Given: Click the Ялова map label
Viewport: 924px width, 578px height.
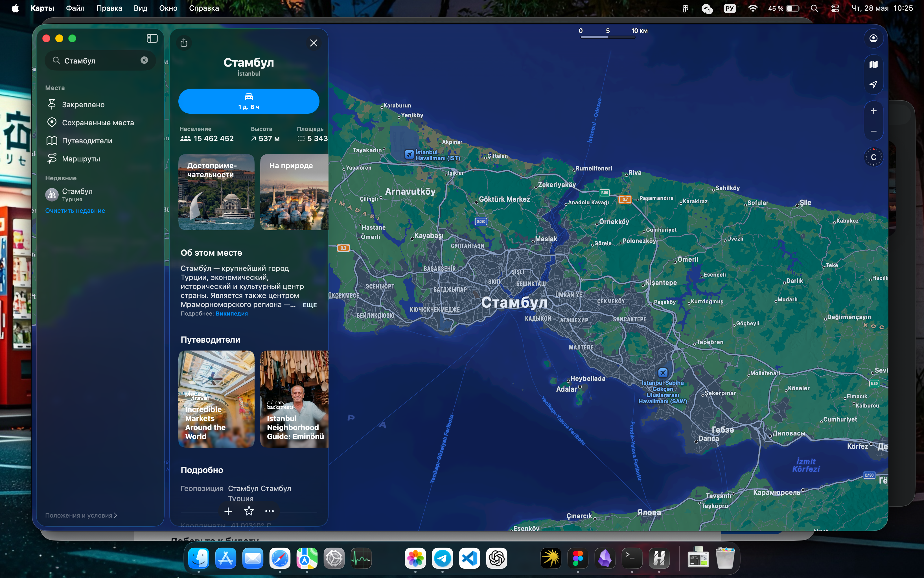Looking at the screenshot, I should point(649,512).
